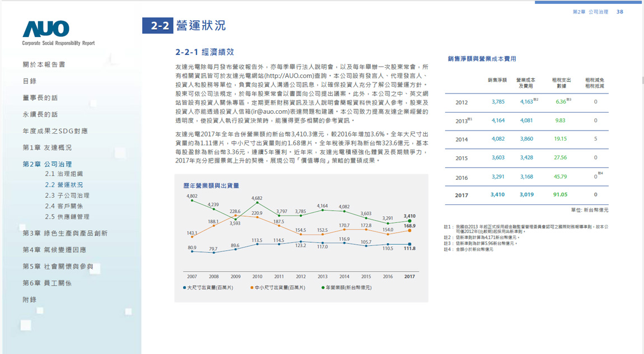Open the 董事長的話 section
Screen dimensions: 644x354
(40, 97)
